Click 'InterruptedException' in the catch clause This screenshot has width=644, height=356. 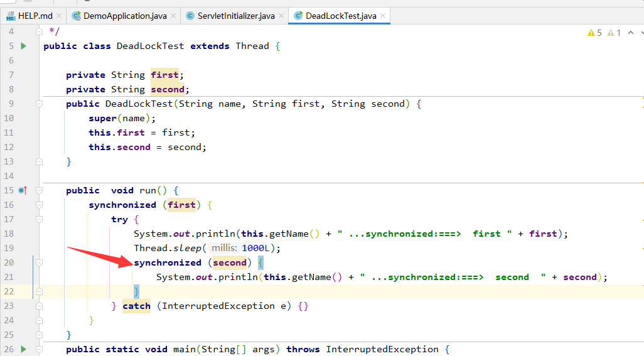[218, 306]
